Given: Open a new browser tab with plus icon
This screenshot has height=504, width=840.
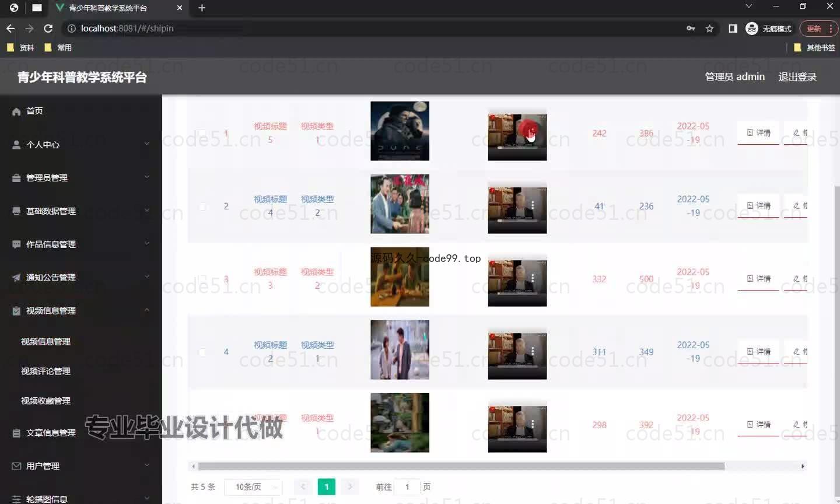Looking at the screenshot, I should click(202, 8).
